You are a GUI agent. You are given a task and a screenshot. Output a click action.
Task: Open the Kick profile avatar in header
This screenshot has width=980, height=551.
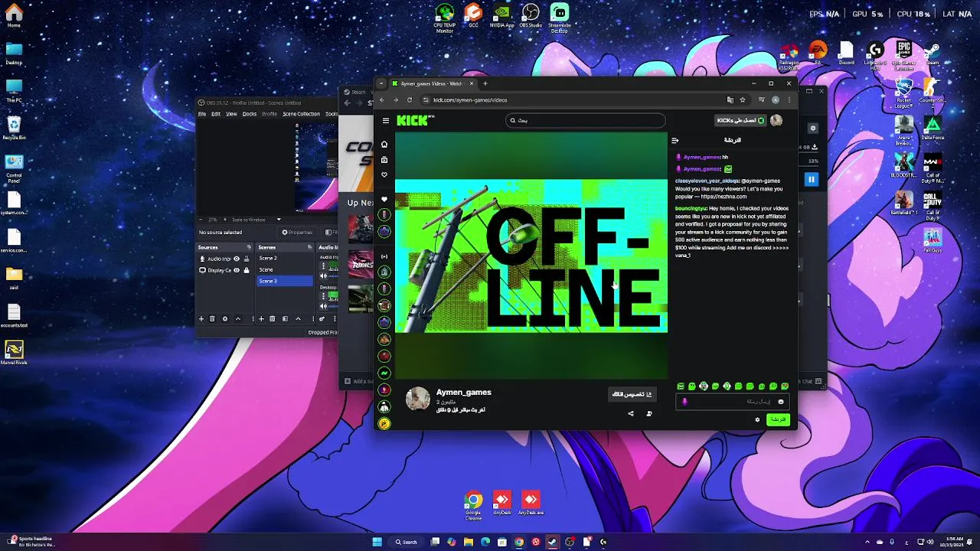[x=776, y=120]
